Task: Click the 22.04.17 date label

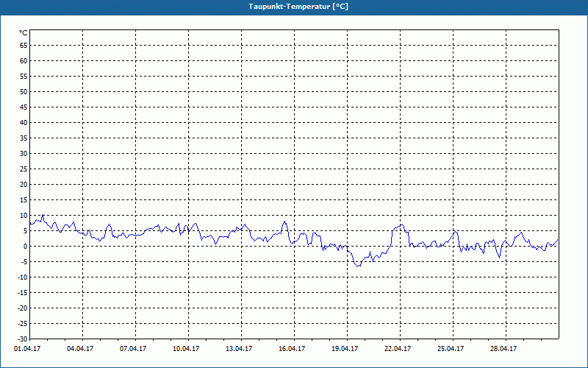Action: coord(397,349)
